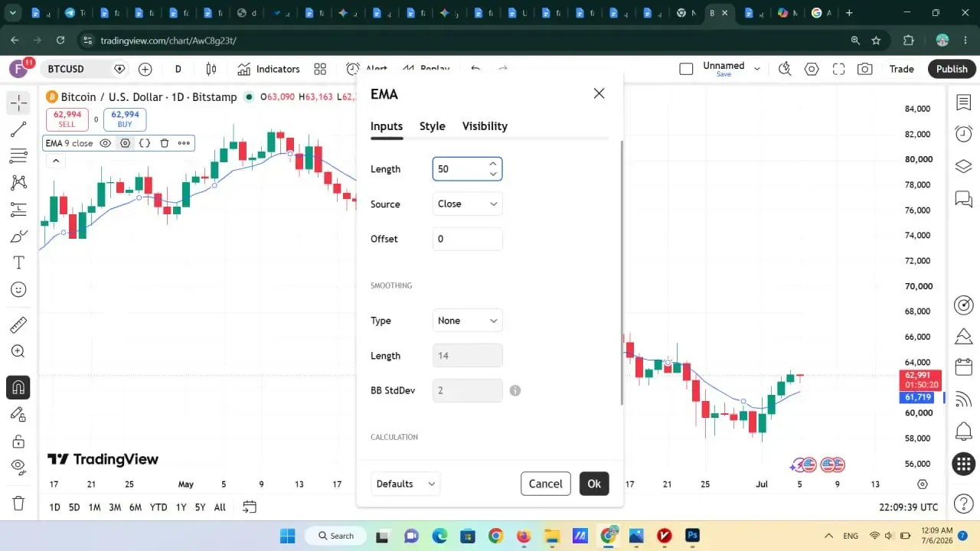Screen dimensions: 980x551
Task: Open the Indicators dialog
Action: point(268,69)
